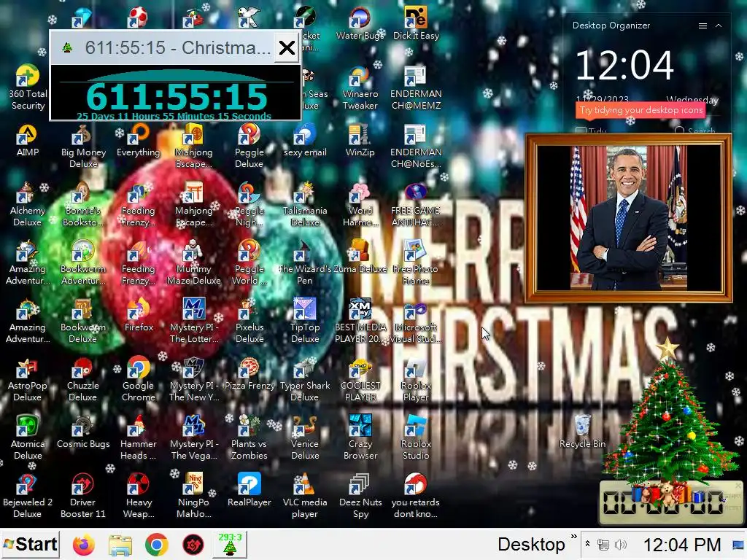Image resolution: width=747 pixels, height=560 pixels.
Task: Open Bejeweled 2 Deluxe shortcut
Action: 27,496
